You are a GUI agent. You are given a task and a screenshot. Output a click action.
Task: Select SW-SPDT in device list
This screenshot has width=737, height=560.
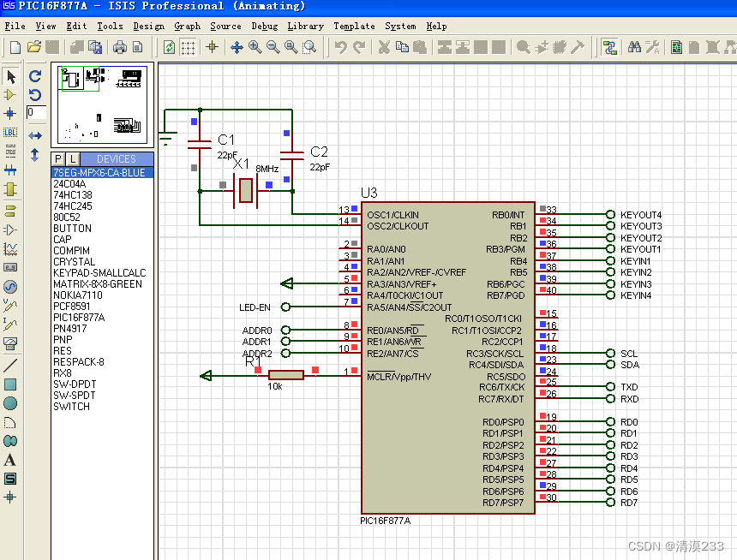(x=103, y=396)
